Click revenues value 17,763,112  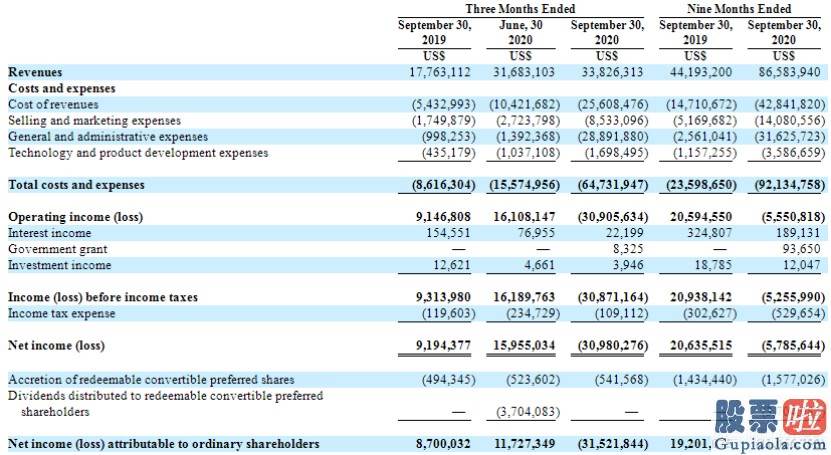click(x=439, y=72)
